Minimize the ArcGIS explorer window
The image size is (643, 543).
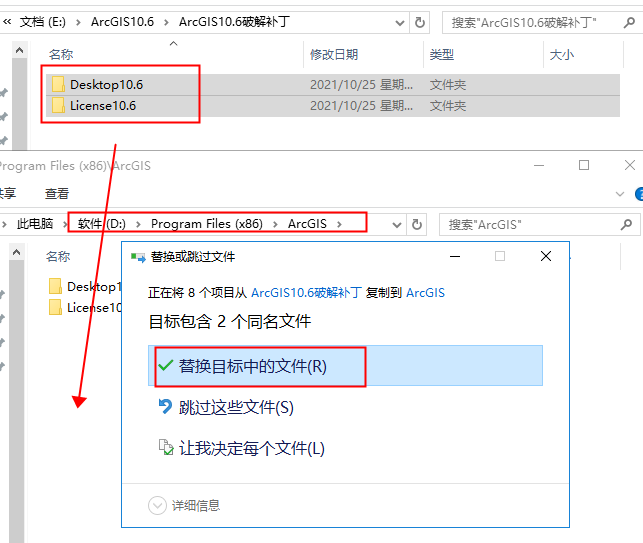[x=539, y=165]
